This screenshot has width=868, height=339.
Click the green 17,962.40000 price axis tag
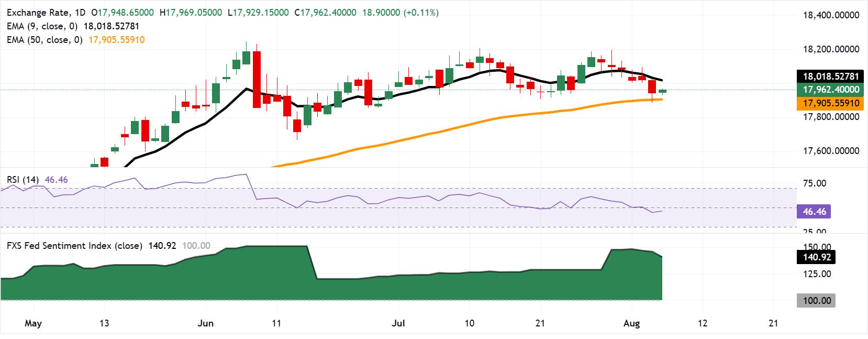pos(830,90)
